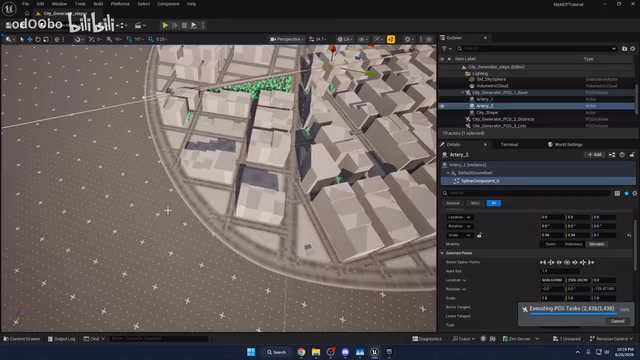The height and width of the screenshot is (360, 640).
Task: Cancel the Executing PCG Tasks notification
Action: [x=617, y=321]
